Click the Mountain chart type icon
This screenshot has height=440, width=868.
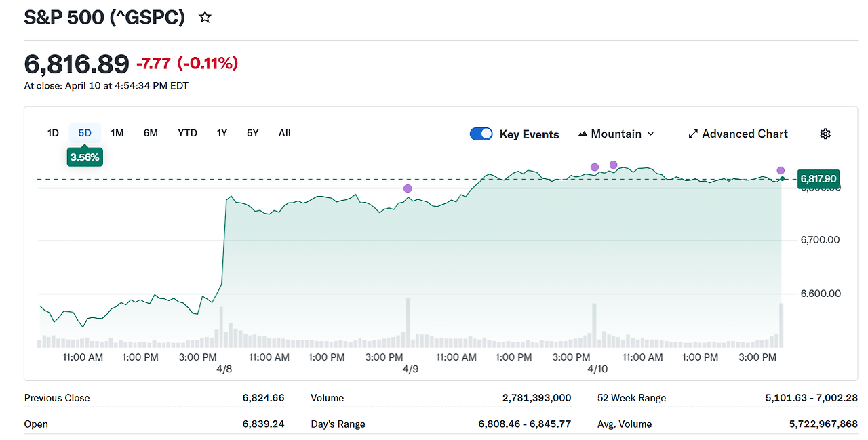[x=583, y=134]
